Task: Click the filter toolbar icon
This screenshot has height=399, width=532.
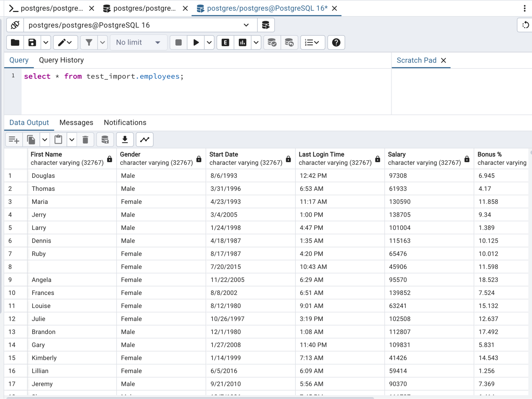Action: (x=88, y=42)
